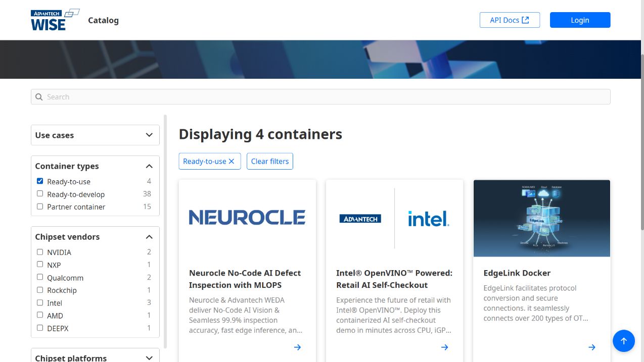Click the Ready-to-develop count 38
Image resolution: width=644 pixels, height=362 pixels.
[x=147, y=194]
